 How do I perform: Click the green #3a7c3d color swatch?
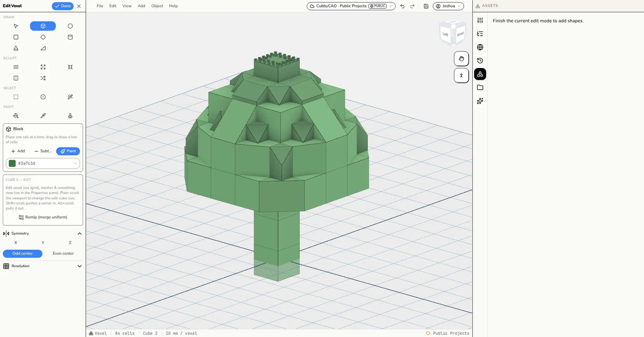pos(12,163)
